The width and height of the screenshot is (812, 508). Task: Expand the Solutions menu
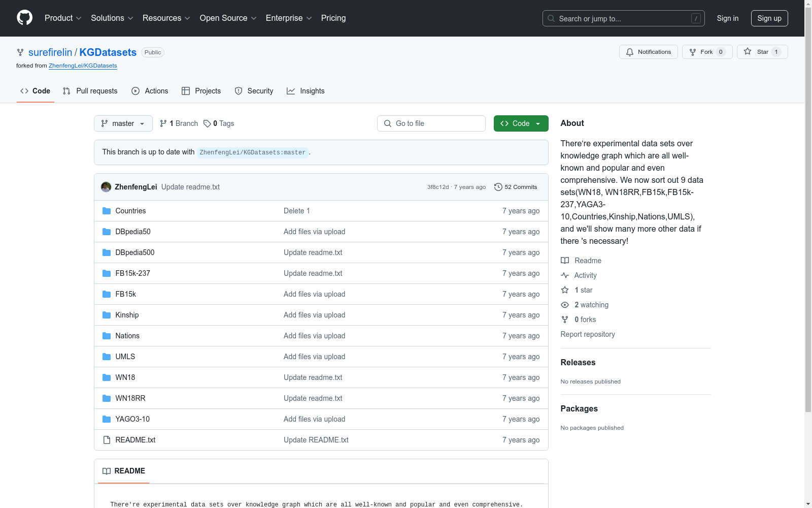tap(112, 18)
